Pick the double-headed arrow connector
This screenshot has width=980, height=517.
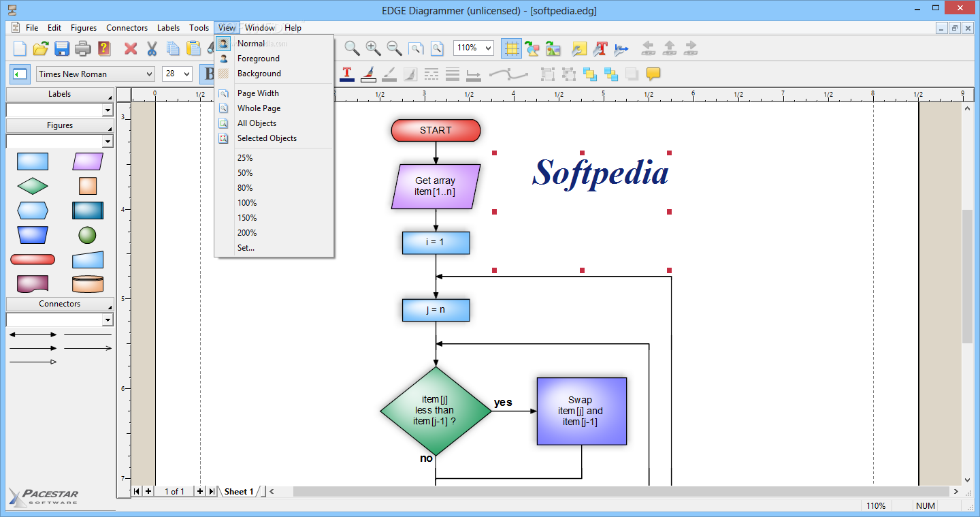point(33,334)
